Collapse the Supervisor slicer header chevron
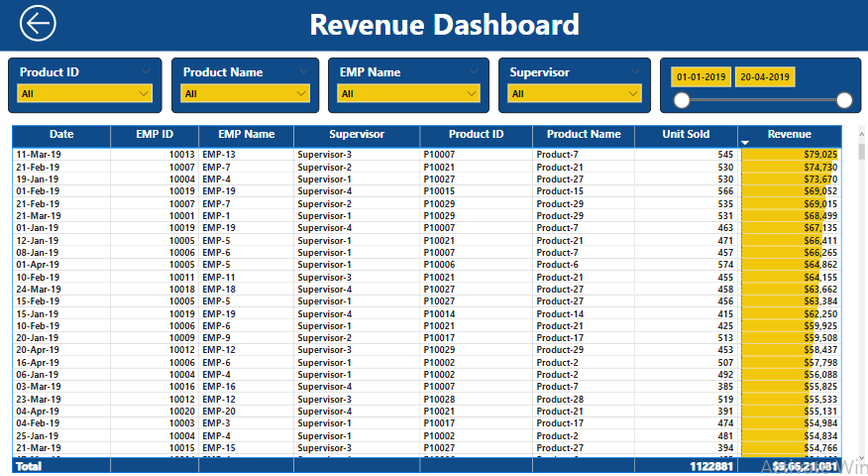 pyautogui.click(x=635, y=71)
